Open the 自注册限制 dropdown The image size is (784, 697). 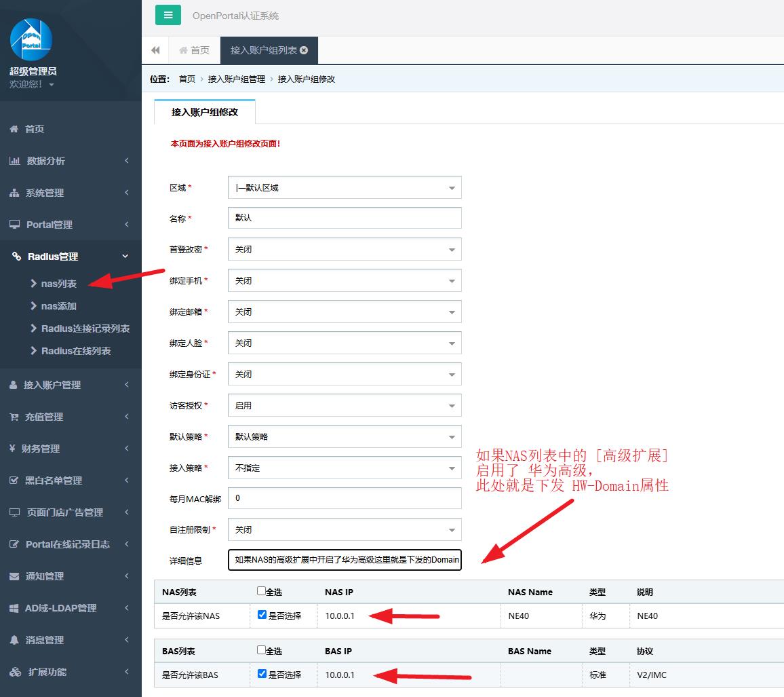click(345, 529)
